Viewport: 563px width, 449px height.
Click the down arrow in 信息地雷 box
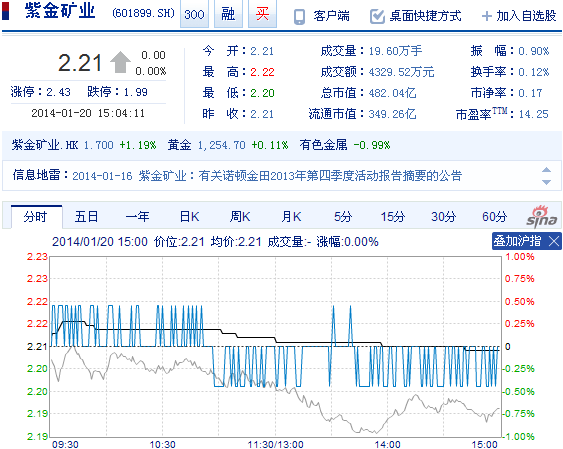[x=546, y=182]
